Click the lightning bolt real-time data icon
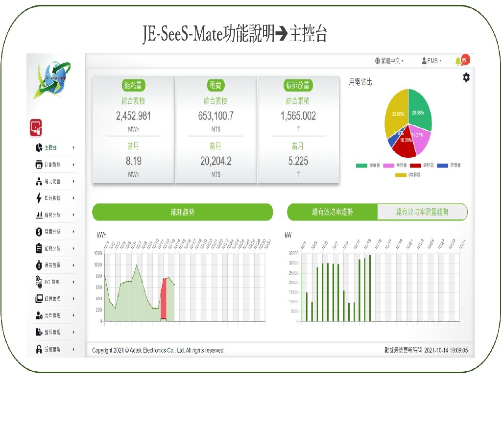This screenshot has height=433, width=504. 39,198
